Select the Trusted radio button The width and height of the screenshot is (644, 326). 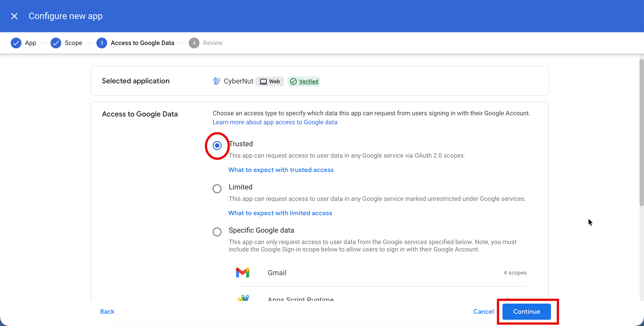tap(217, 146)
